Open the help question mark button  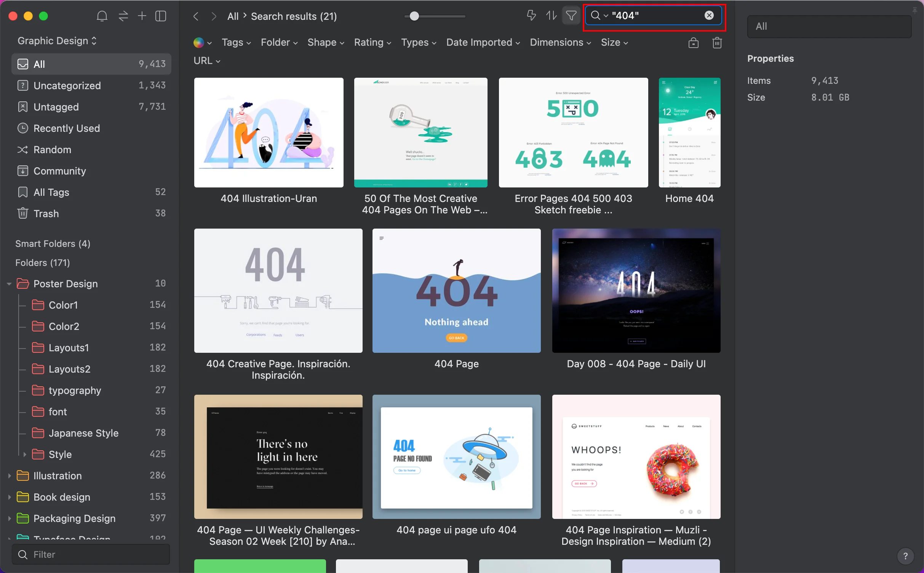coord(905,556)
